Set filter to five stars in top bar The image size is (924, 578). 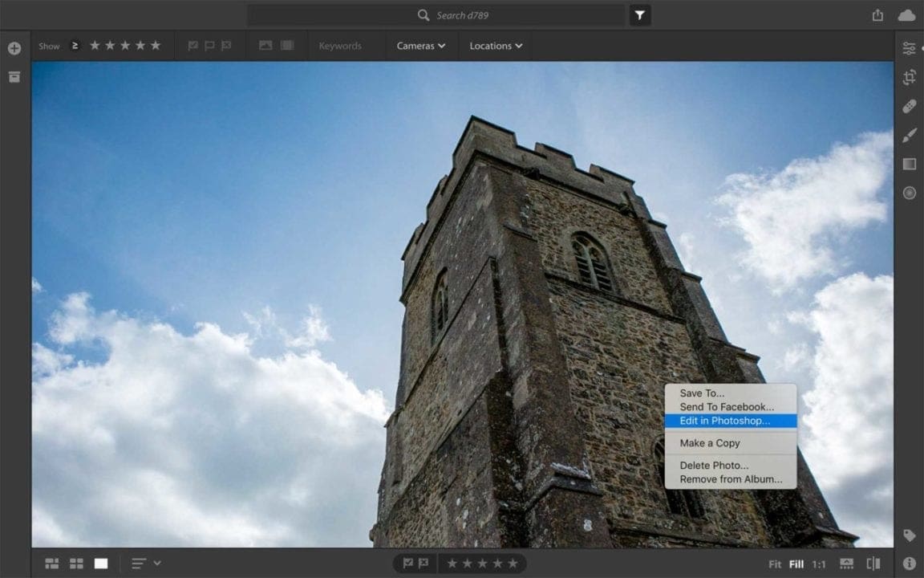point(155,46)
